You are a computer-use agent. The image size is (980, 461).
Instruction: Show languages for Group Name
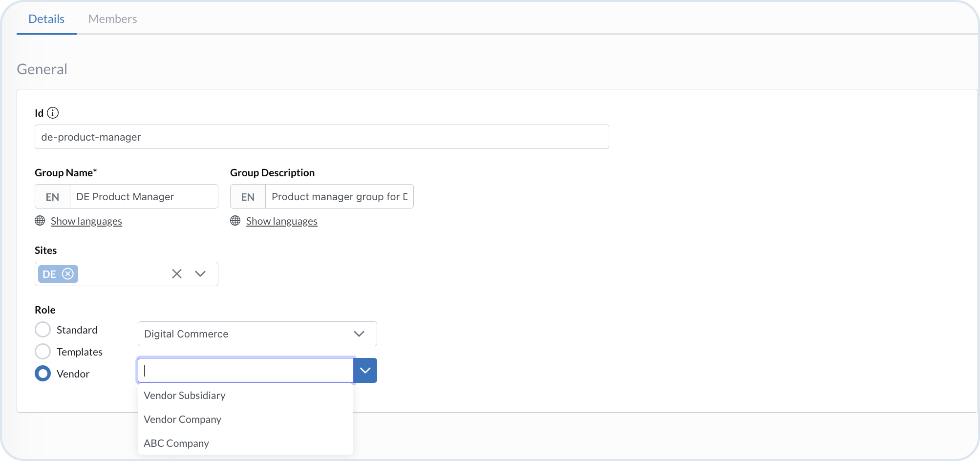(x=86, y=221)
